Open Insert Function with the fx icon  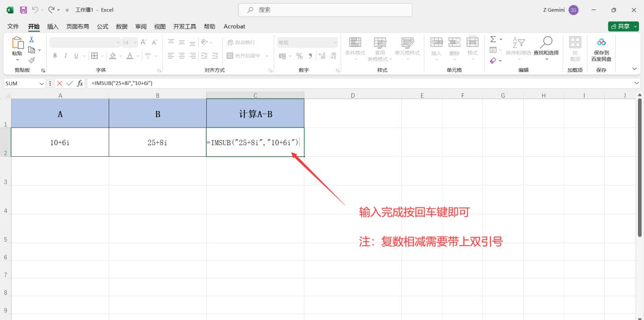[80, 83]
